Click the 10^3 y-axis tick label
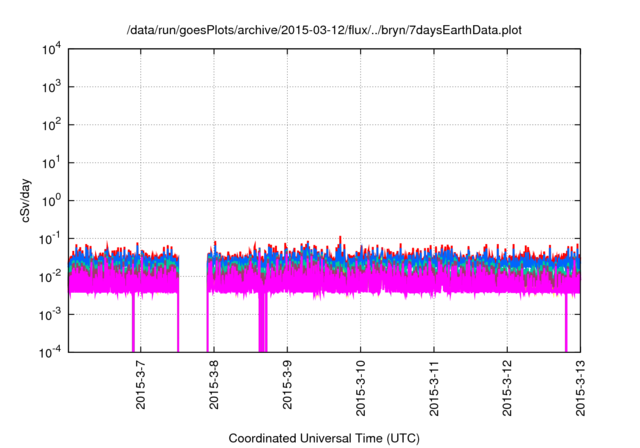The image size is (640, 448). pyautogui.click(x=51, y=87)
